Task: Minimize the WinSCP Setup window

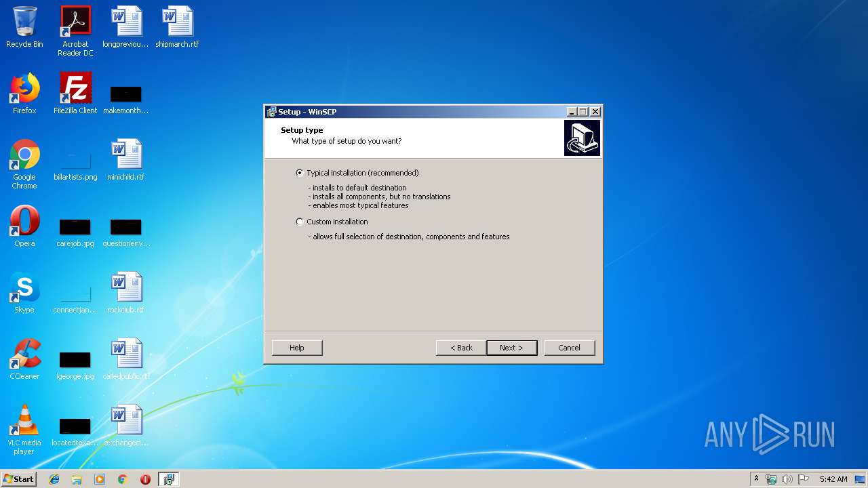Action: tap(572, 112)
